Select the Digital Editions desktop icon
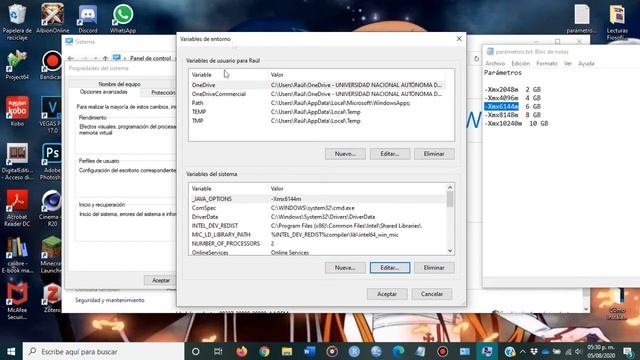Screen dimensions: 640x360 click(x=17, y=161)
